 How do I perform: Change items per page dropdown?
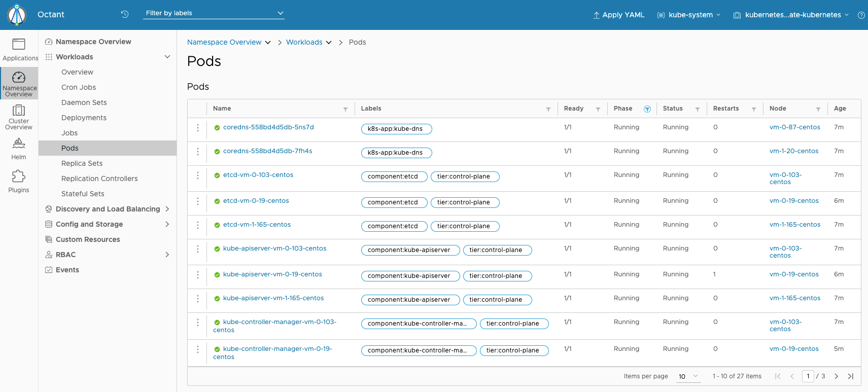[x=688, y=376]
